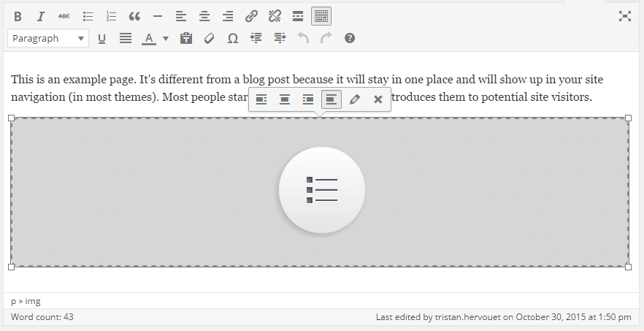Edit the selected image with pencil
Image resolution: width=644 pixels, height=331 pixels.
355,99
